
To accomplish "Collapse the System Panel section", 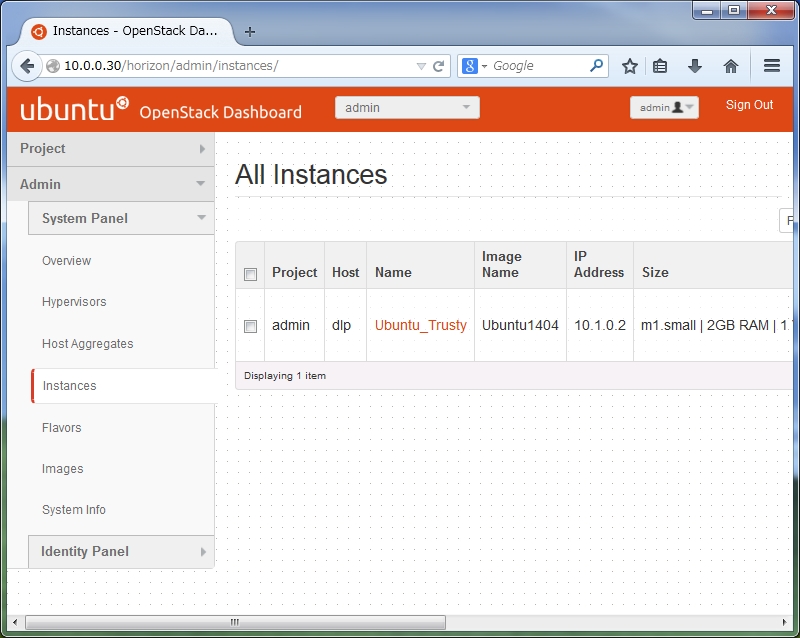I will (x=121, y=218).
